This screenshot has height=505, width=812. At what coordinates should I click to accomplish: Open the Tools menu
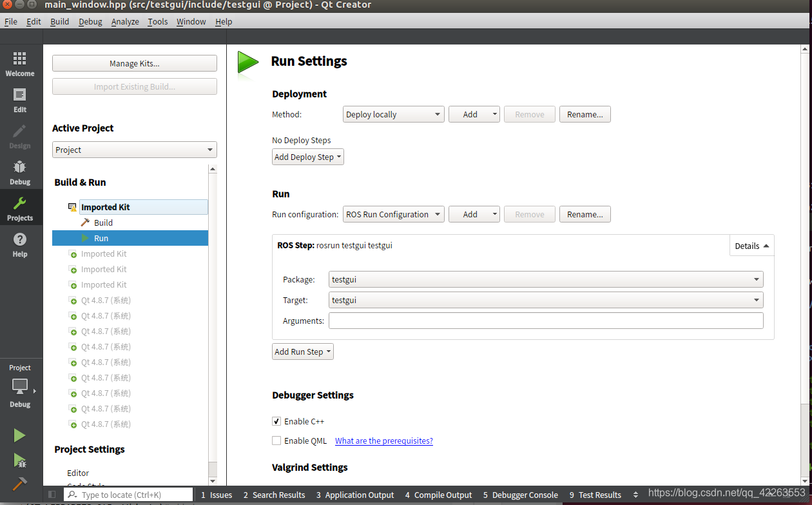click(x=158, y=21)
